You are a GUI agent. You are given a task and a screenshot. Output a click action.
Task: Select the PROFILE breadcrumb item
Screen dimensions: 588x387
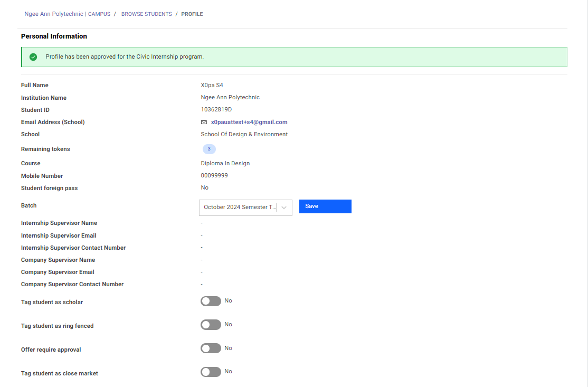click(x=192, y=14)
